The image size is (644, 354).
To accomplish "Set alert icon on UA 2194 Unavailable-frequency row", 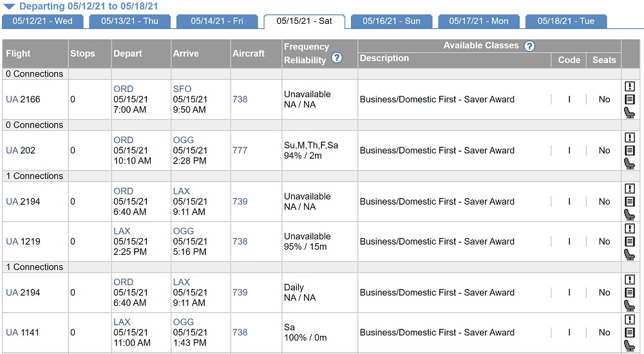I will [x=630, y=189].
